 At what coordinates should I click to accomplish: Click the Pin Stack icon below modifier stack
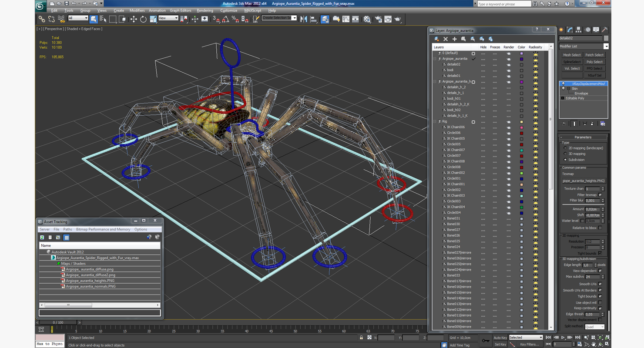pos(564,124)
